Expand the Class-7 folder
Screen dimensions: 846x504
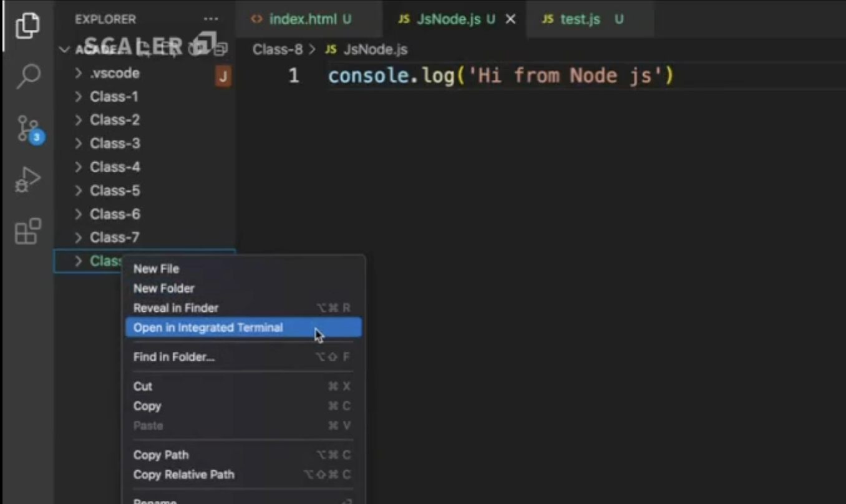[x=114, y=238]
